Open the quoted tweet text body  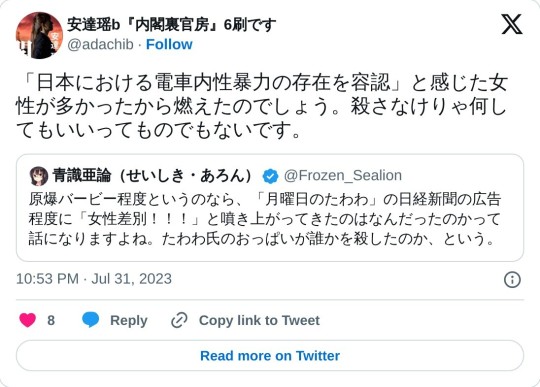[264, 219]
